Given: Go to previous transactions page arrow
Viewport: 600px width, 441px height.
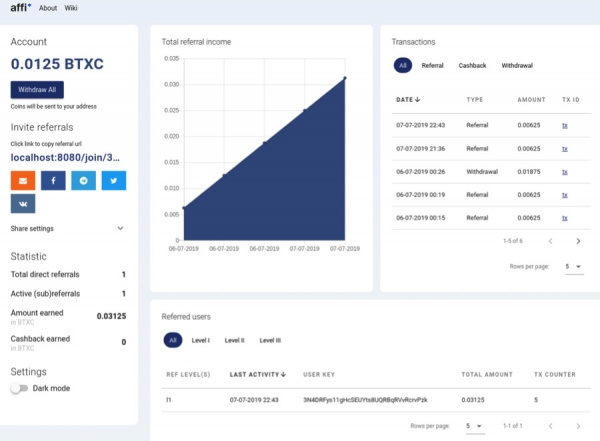Looking at the screenshot, I should coord(549,241).
